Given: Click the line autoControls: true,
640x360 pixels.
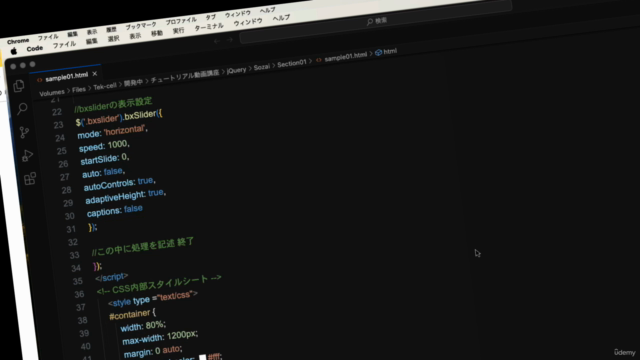Looking at the screenshot, I should point(120,184).
